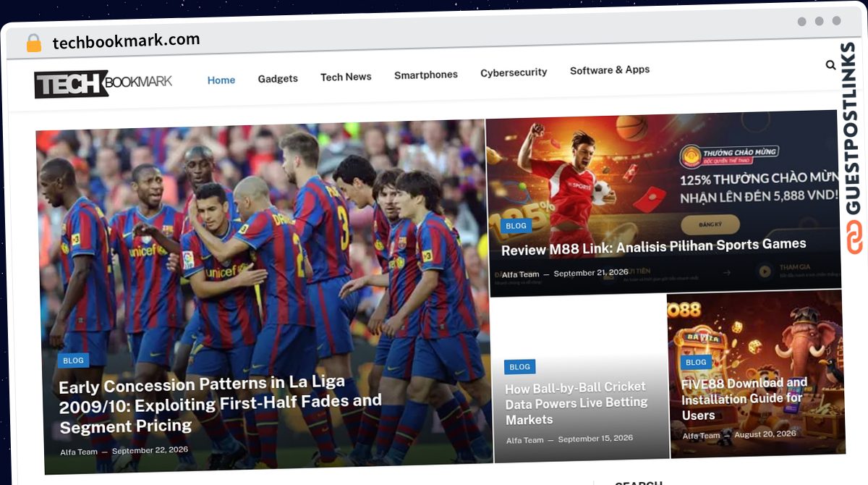Click the September 15, 2026 date
Screen dimensions: 868x485
click(x=595, y=439)
